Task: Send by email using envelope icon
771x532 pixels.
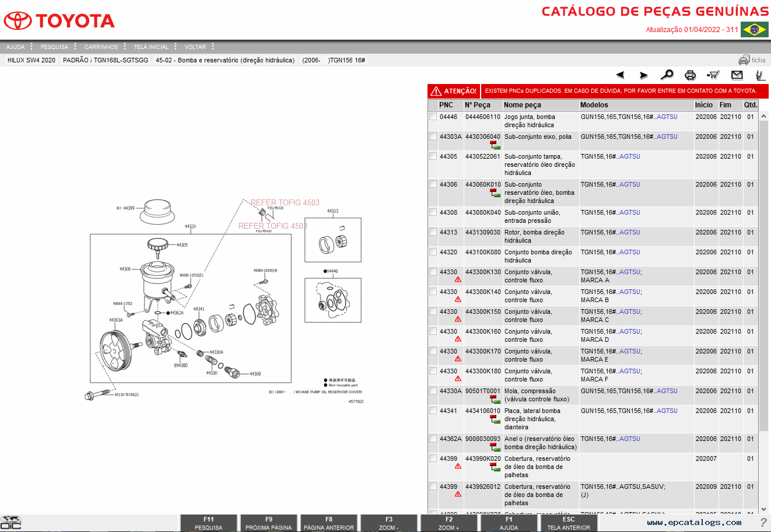Action: [x=737, y=75]
